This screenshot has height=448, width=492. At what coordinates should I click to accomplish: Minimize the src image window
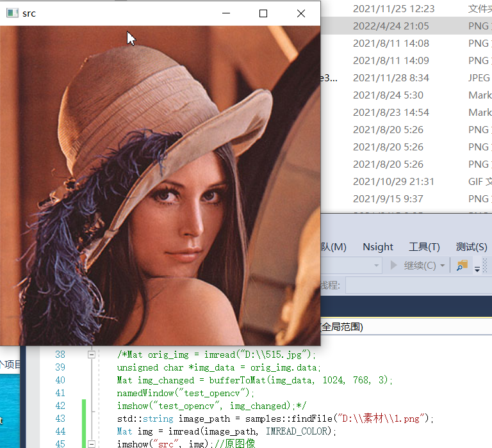coord(226,13)
